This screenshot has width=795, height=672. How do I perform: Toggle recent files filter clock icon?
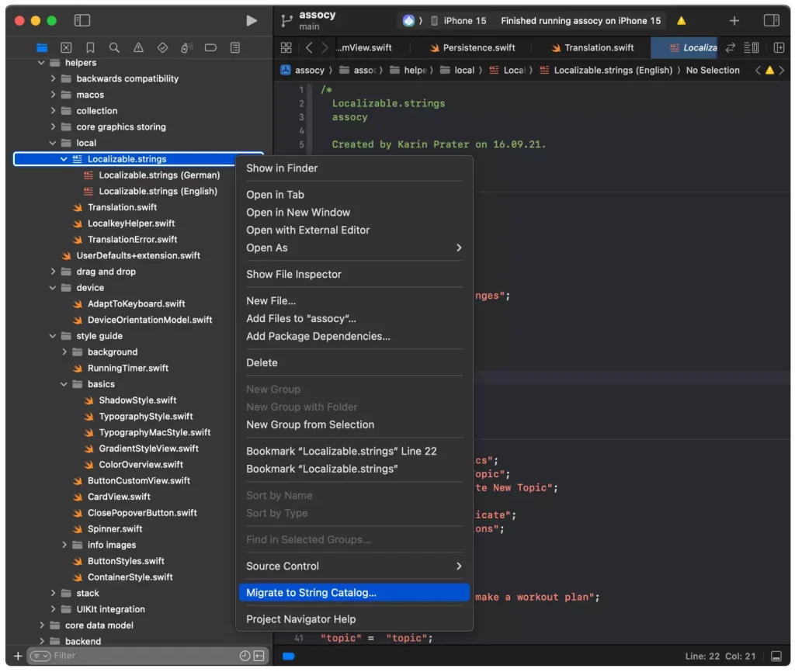click(245, 656)
